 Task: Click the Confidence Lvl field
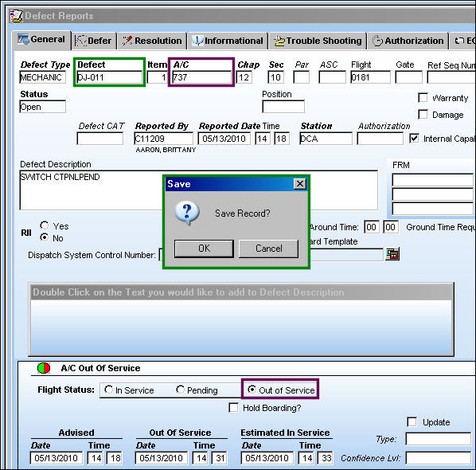[439, 458]
